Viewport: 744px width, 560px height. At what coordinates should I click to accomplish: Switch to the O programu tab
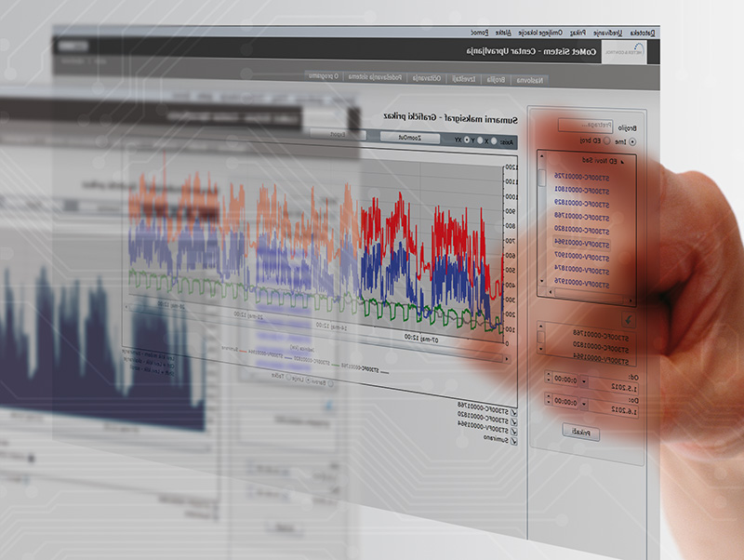pyautogui.click(x=323, y=76)
